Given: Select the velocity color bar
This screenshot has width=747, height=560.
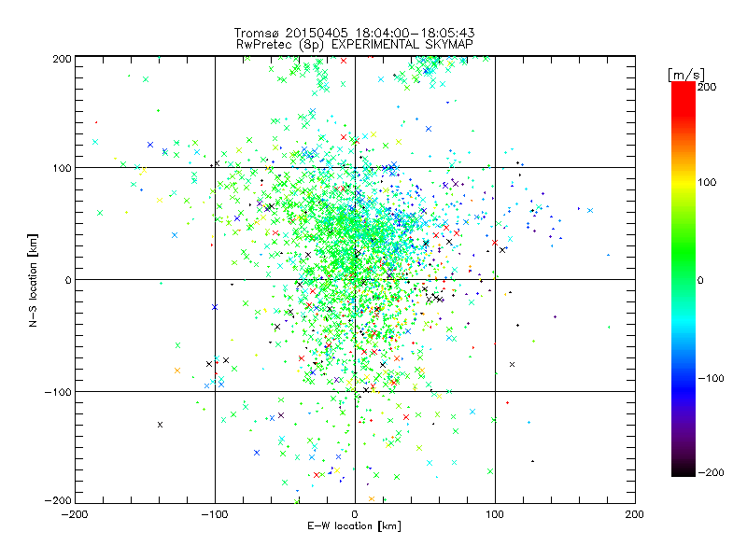Looking at the screenshot, I should pyautogui.click(x=684, y=279).
